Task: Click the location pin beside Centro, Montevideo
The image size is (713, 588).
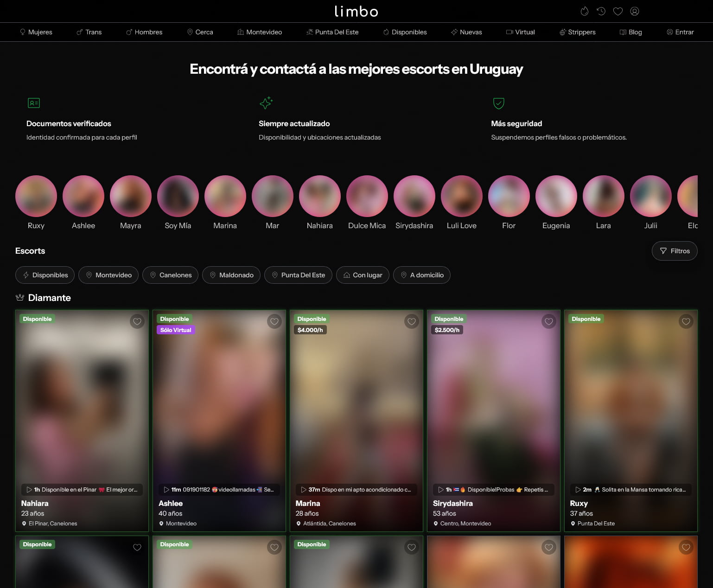Action: pos(436,524)
